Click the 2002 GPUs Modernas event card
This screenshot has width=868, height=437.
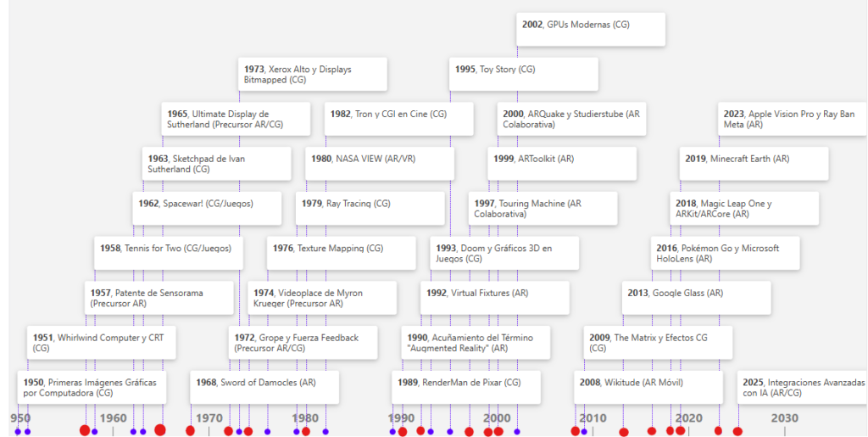tap(591, 30)
